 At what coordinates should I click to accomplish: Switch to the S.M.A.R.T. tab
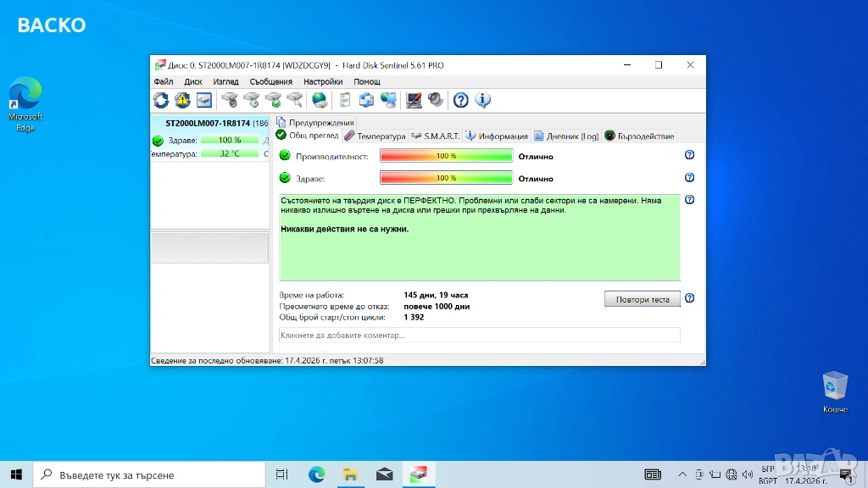point(435,136)
